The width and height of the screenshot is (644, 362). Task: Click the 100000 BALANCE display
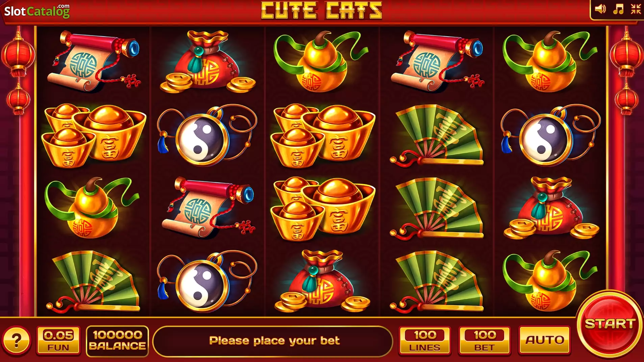click(117, 341)
